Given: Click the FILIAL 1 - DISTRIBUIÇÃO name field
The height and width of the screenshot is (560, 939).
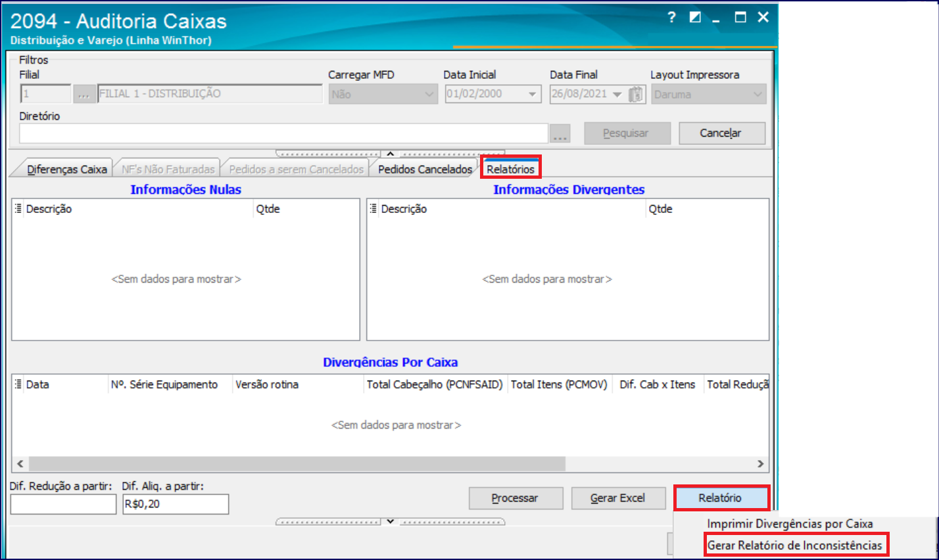Looking at the screenshot, I should coord(210,94).
